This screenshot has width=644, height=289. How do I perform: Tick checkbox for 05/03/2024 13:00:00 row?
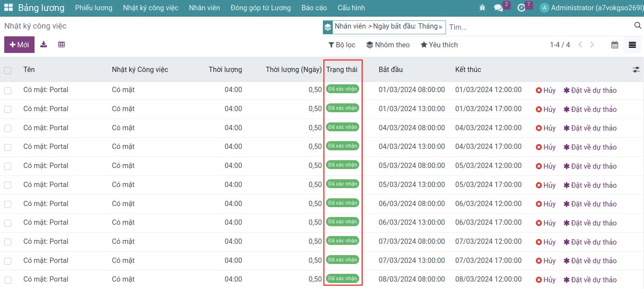tap(8, 185)
